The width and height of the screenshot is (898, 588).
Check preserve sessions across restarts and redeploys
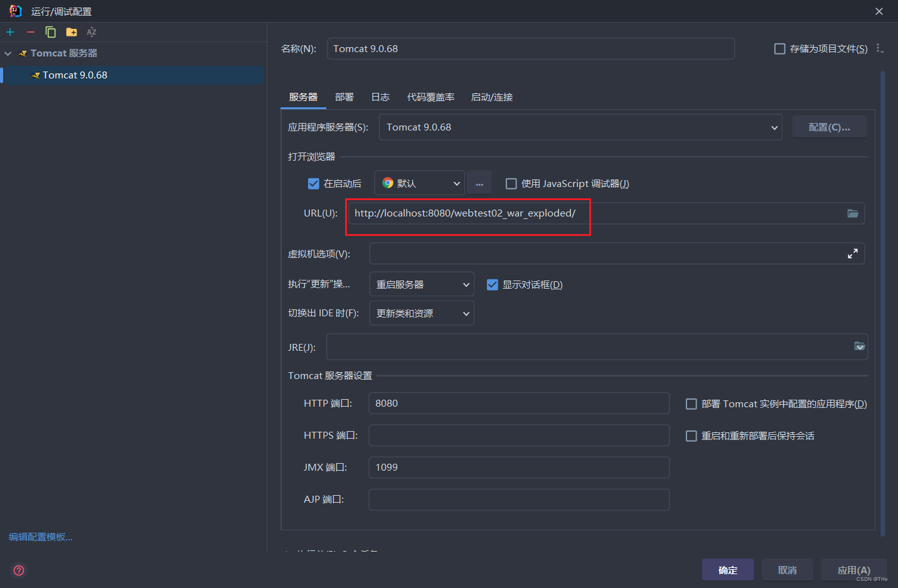[x=692, y=436]
